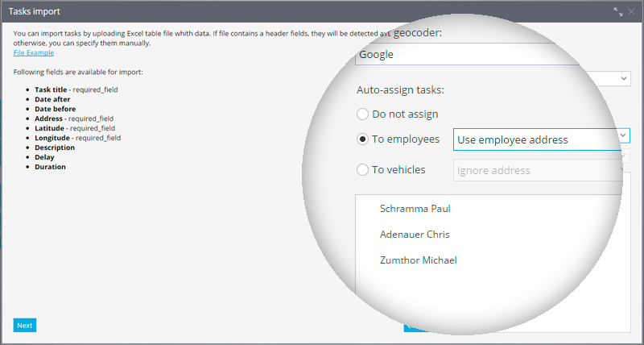Select Schramma Paul in the employee list
The width and height of the screenshot is (644, 345).
coord(416,209)
